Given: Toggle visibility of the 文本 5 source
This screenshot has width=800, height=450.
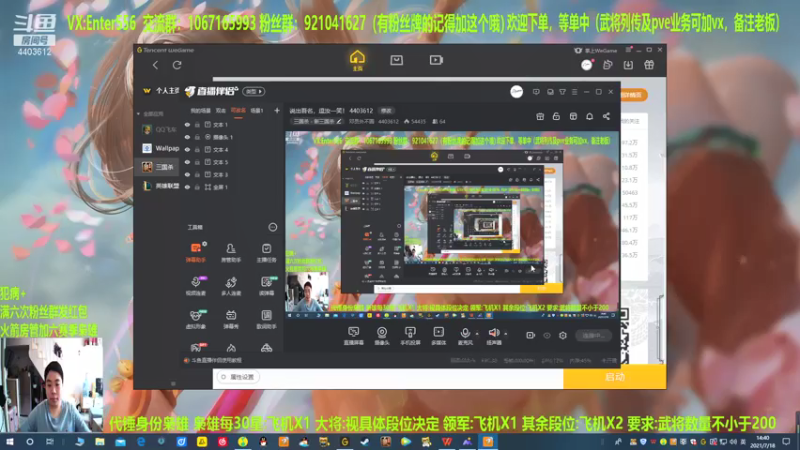Looking at the screenshot, I should coord(187,162).
